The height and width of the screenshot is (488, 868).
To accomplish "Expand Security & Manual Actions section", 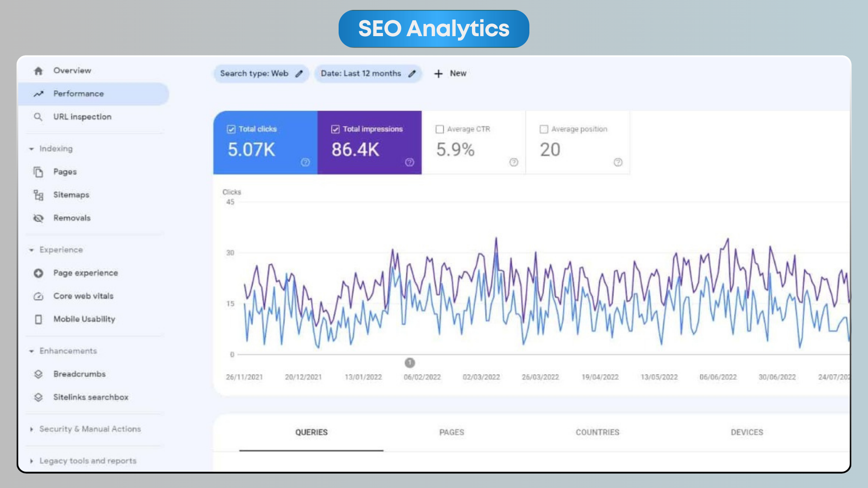I will click(31, 429).
